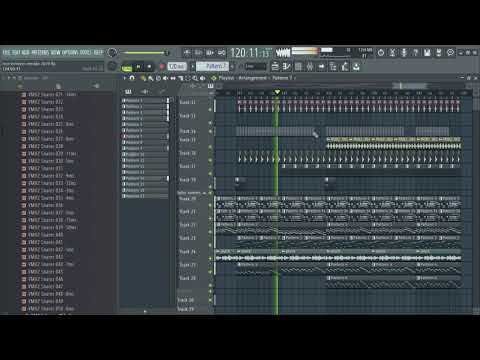The width and height of the screenshot is (480, 360).
Task: Select the playlist Playback speaker tool
Action: coord(202,78)
